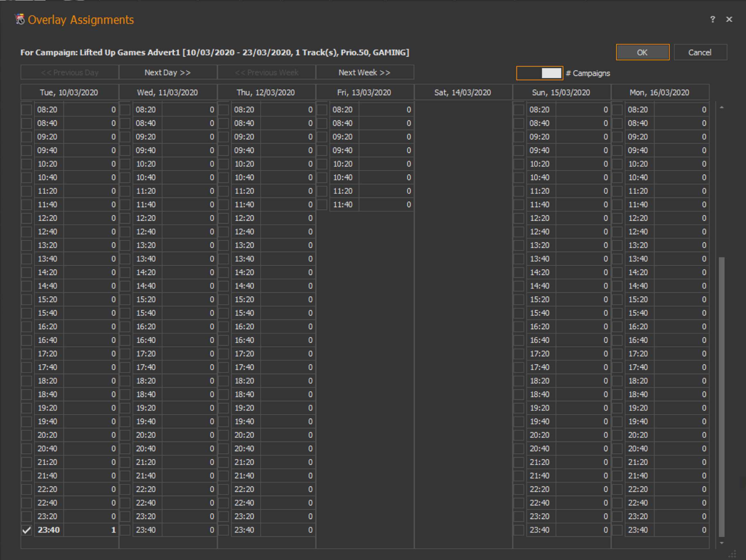Select the Thu, 12/03/2020 column header
The image size is (746, 560).
point(266,92)
